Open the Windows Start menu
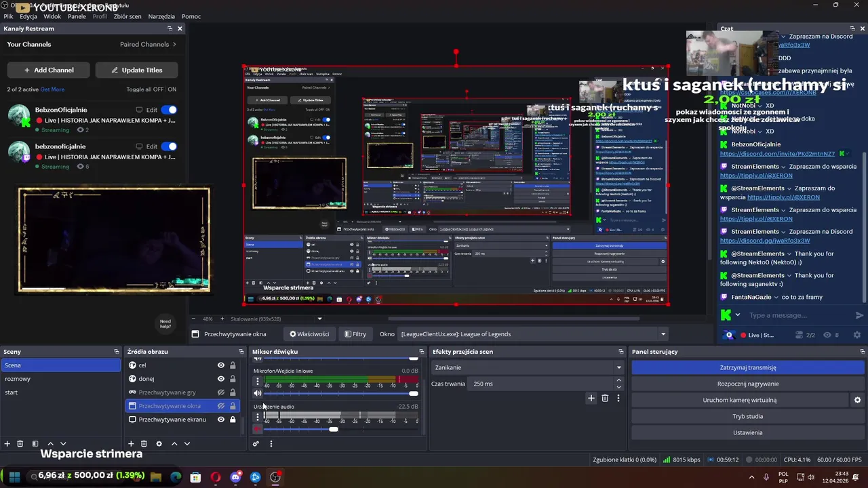Screen dimensions: 868x488 click(14, 476)
